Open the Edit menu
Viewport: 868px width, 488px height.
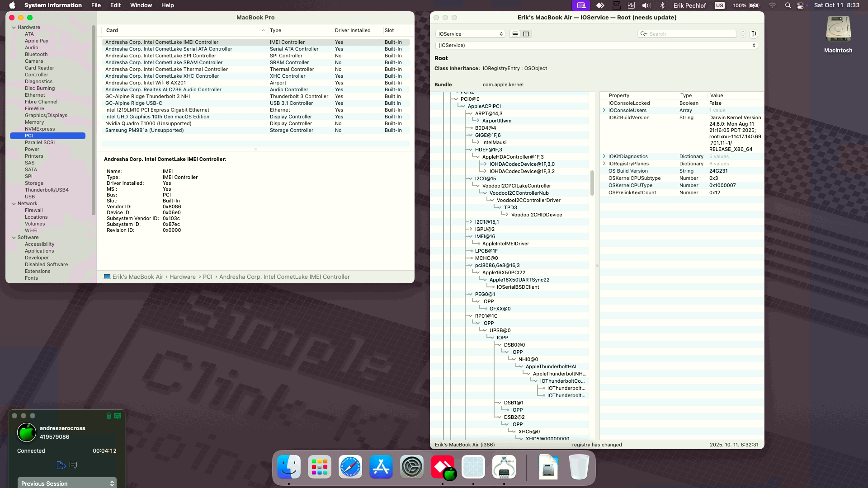(115, 5)
